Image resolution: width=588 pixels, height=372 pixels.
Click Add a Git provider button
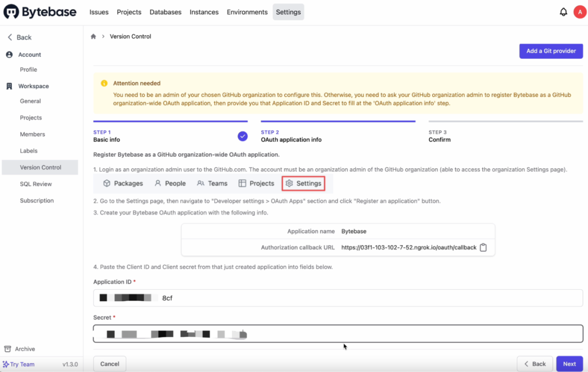pyautogui.click(x=551, y=51)
